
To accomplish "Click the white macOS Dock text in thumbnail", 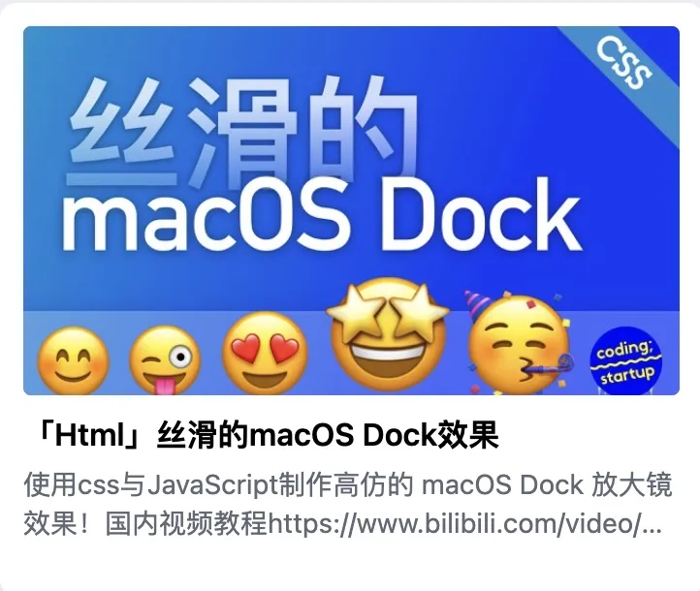I will coord(321,216).
